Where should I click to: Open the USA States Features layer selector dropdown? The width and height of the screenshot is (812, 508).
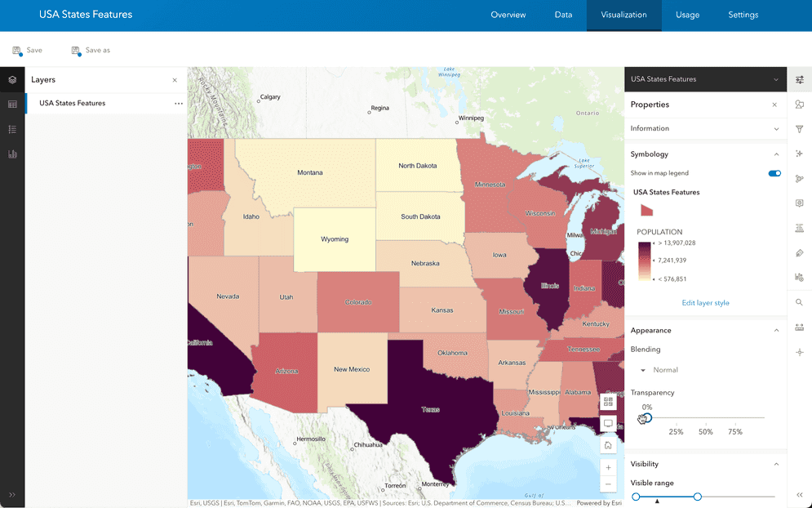click(x=775, y=80)
